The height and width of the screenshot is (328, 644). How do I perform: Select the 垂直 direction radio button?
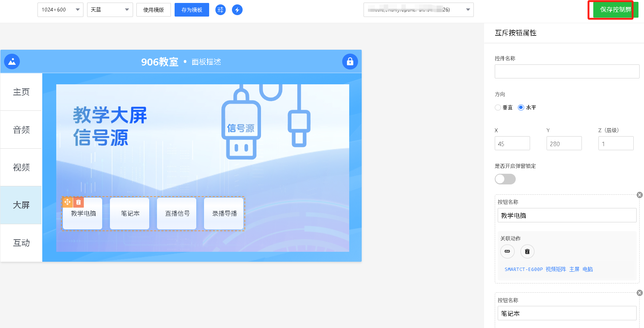coord(498,107)
